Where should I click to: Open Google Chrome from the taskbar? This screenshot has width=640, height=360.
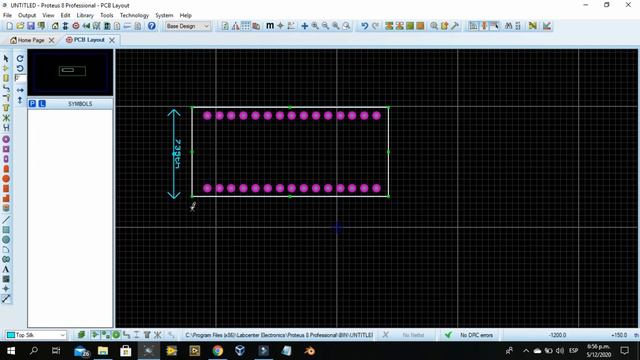[x=218, y=351]
